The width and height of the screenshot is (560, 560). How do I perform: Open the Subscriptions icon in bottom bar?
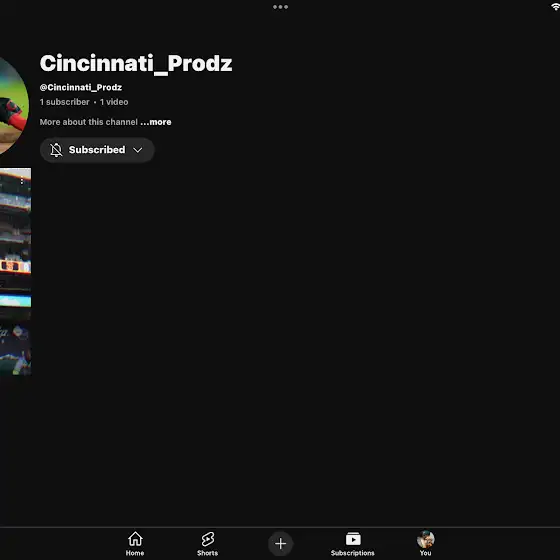[352, 539]
